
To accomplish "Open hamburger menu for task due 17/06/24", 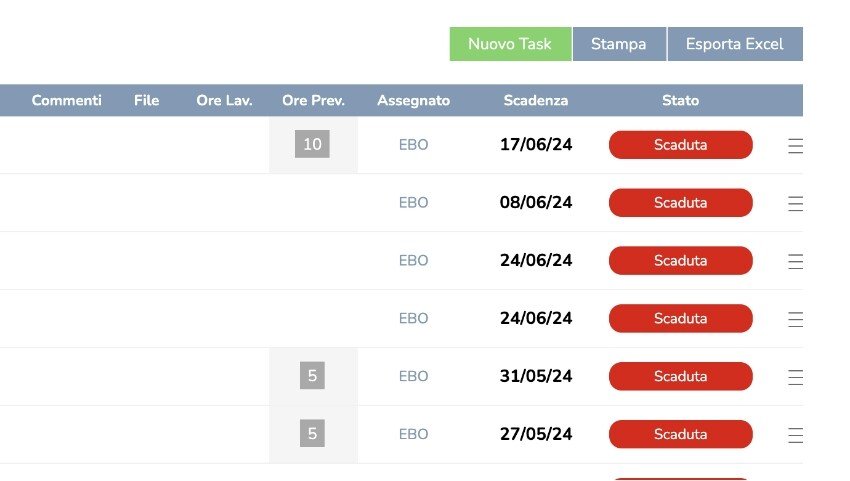I will pyautogui.click(x=795, y=146).
